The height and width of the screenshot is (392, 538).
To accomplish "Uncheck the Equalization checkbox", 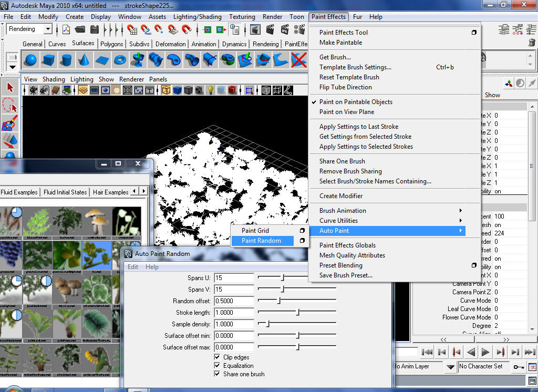I will click(217, 366).
